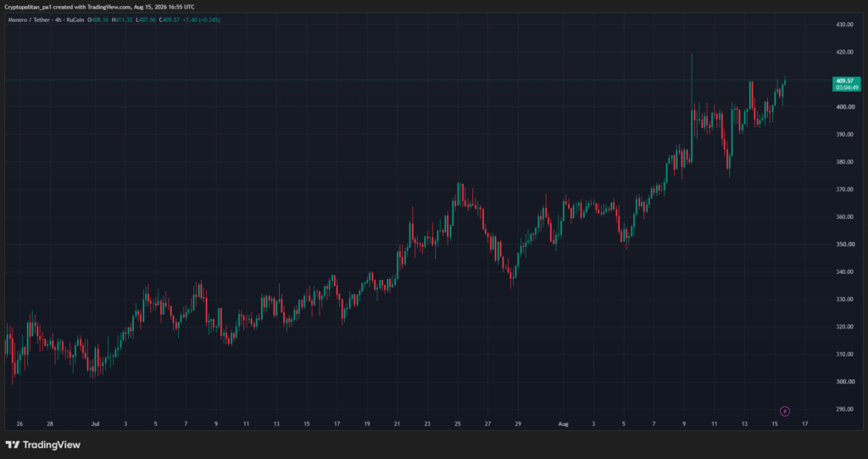
Task: Click the open value O408.16
Action: tap(98, 20)
